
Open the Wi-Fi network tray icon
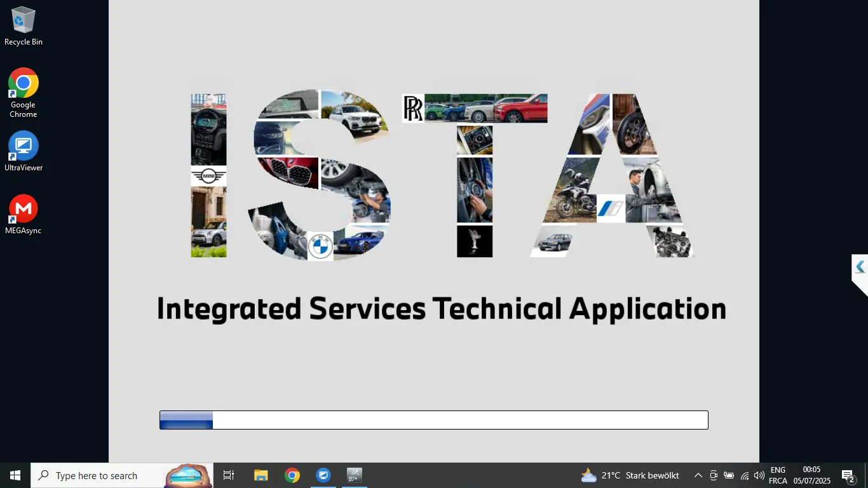pyautogui.click(x=744, y=475)
